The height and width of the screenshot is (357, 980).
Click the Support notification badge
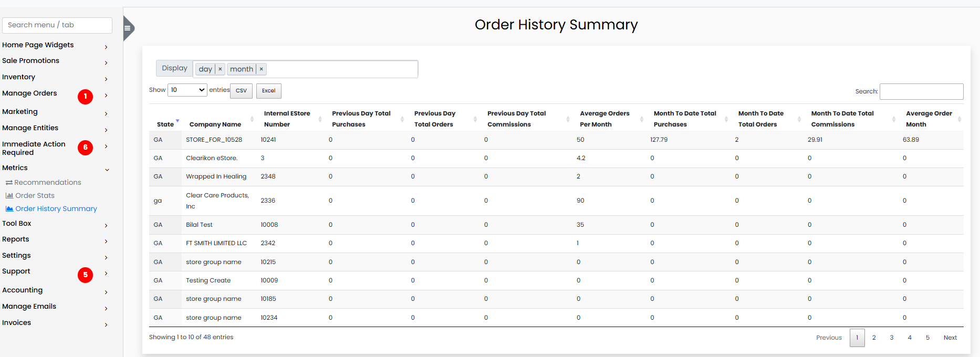point(85,275)
